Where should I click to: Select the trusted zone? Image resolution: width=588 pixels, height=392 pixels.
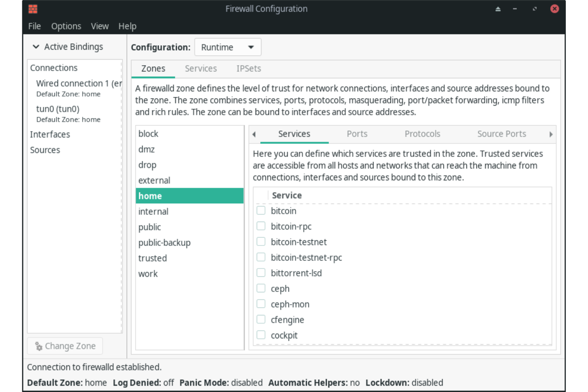pyautogui.click(x=190, y=258)
